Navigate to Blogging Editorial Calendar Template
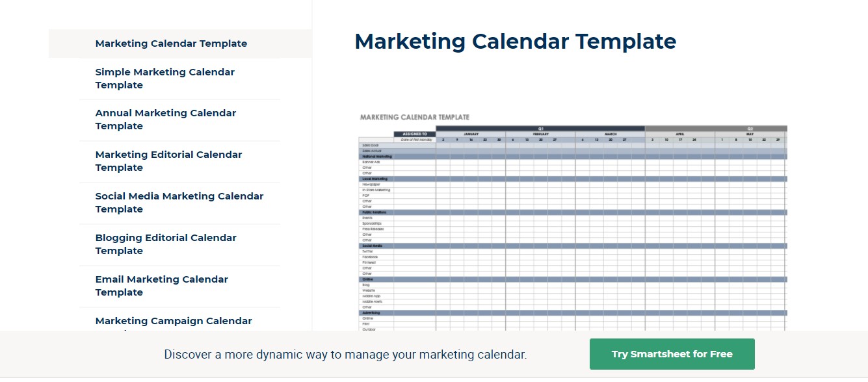 [x=166, y=244]
